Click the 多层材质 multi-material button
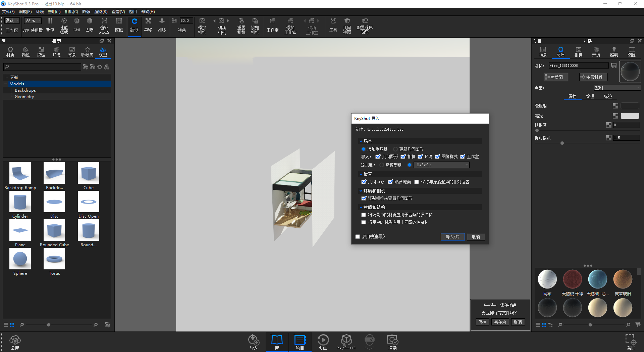This screenshot has width=644, height=352. click(x=593, y=77)
